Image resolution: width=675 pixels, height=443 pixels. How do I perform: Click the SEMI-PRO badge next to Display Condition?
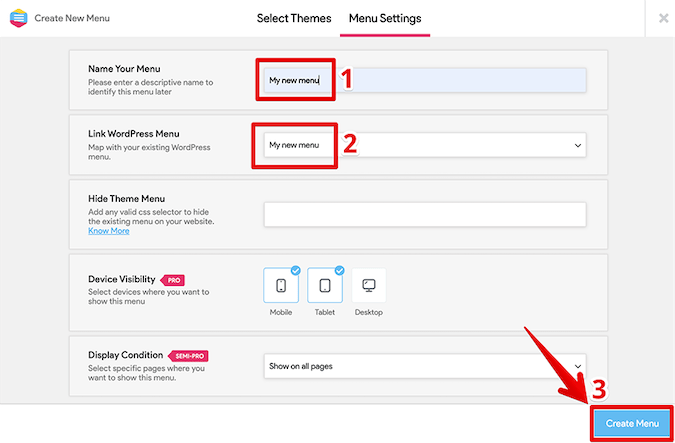click(189, 356)
